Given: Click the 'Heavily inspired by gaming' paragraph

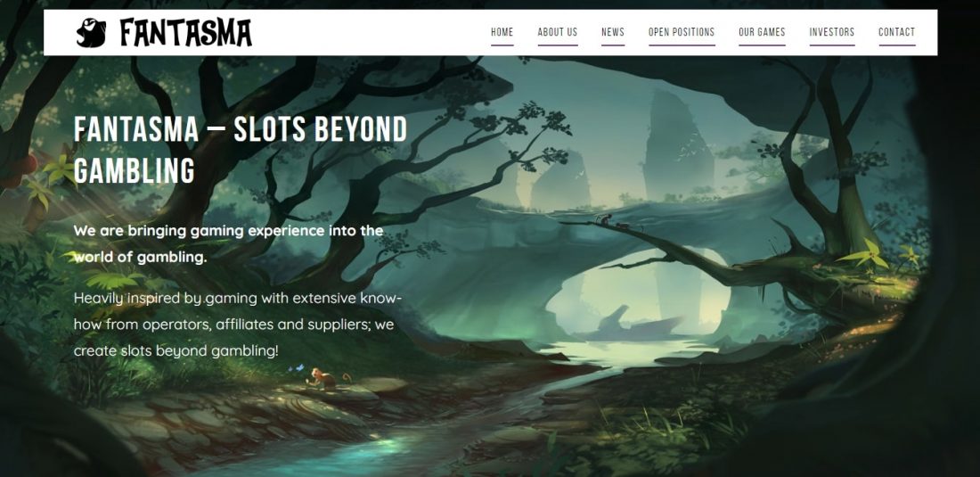Looking at the screenshot, I should click(x=238, y=325).
